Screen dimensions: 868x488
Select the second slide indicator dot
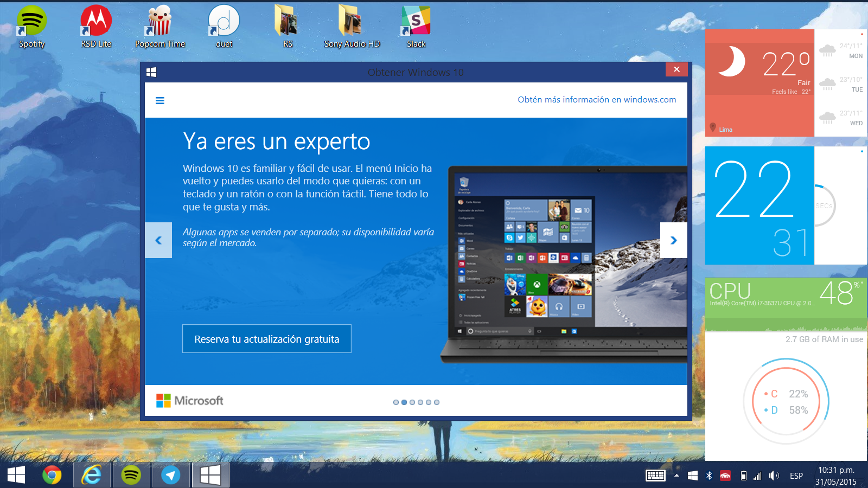point(404,402)
